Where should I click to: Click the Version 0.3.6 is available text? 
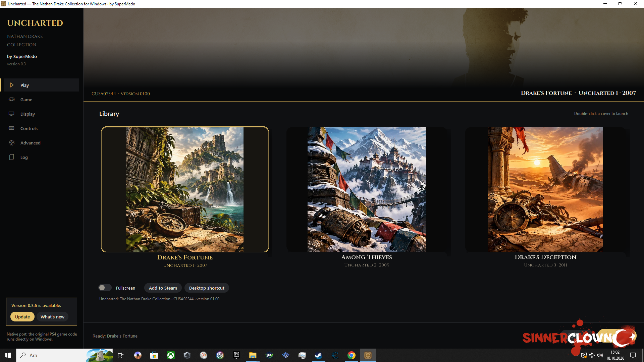point(36,305)
